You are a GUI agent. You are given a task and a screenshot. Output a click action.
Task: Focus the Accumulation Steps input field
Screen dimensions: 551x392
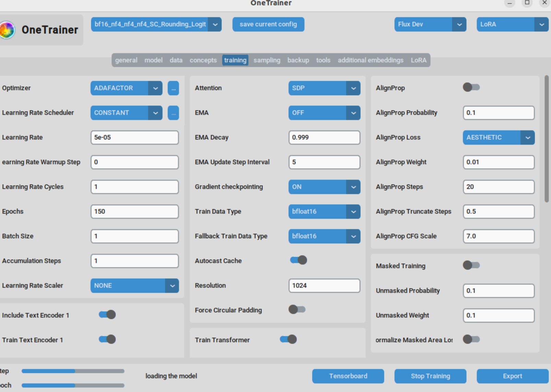135,261
